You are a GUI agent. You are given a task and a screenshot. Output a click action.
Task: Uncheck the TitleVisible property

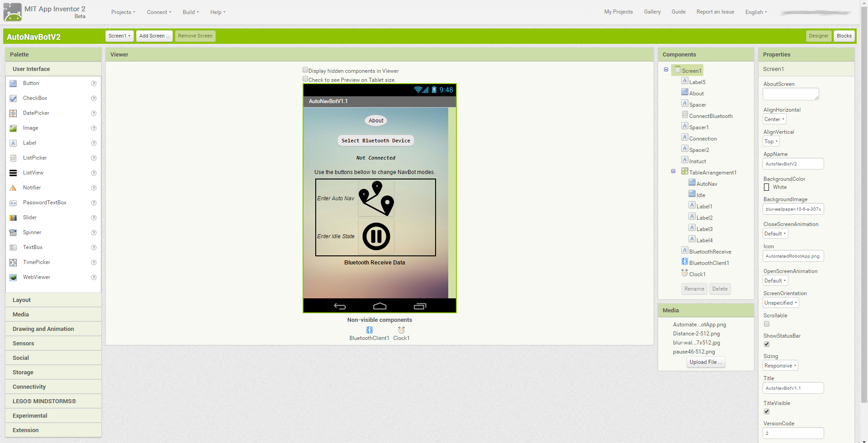tap(767, 412)
